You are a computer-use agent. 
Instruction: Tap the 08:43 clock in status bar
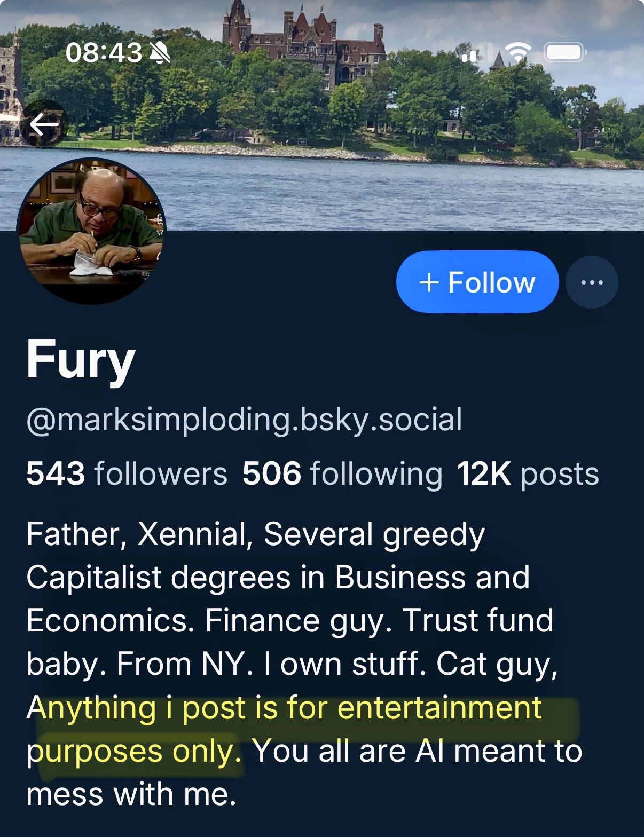(x=104, y=53)
